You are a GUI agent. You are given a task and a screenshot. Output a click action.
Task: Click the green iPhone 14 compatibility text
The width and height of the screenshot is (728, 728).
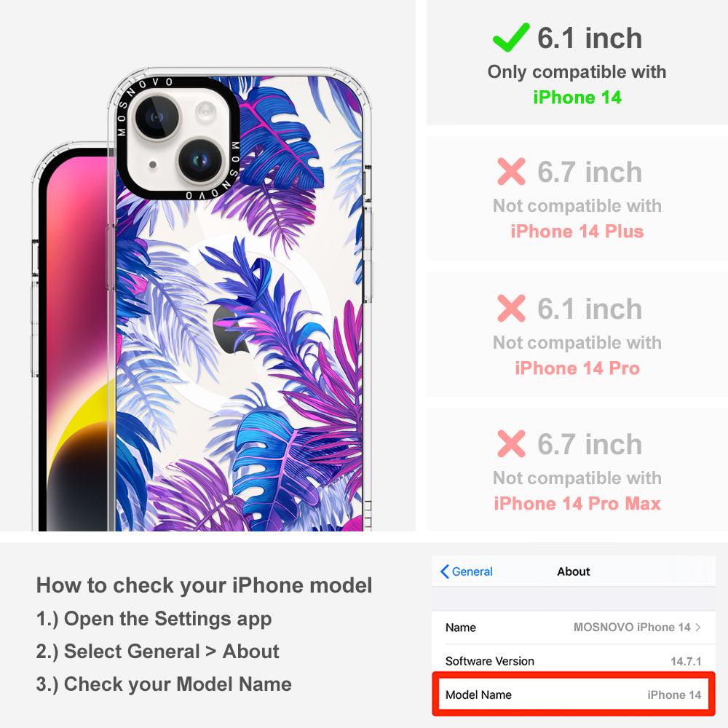(x=577, y=98)
